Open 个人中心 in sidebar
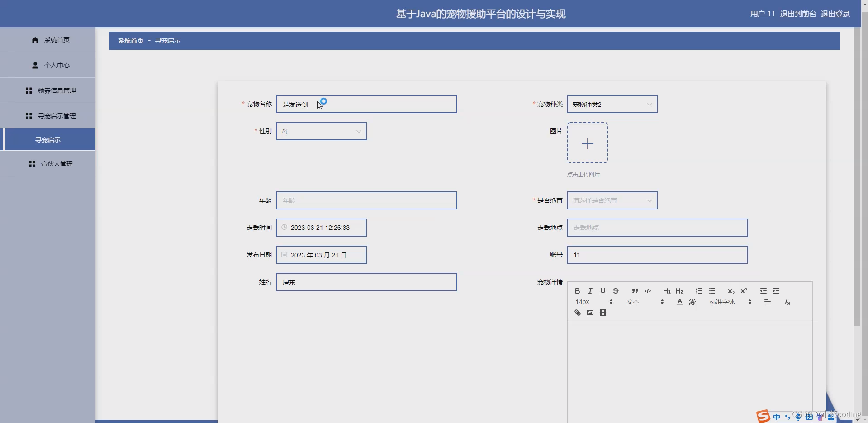The height and width of the screenshot is (423, 868). point(47,65)
